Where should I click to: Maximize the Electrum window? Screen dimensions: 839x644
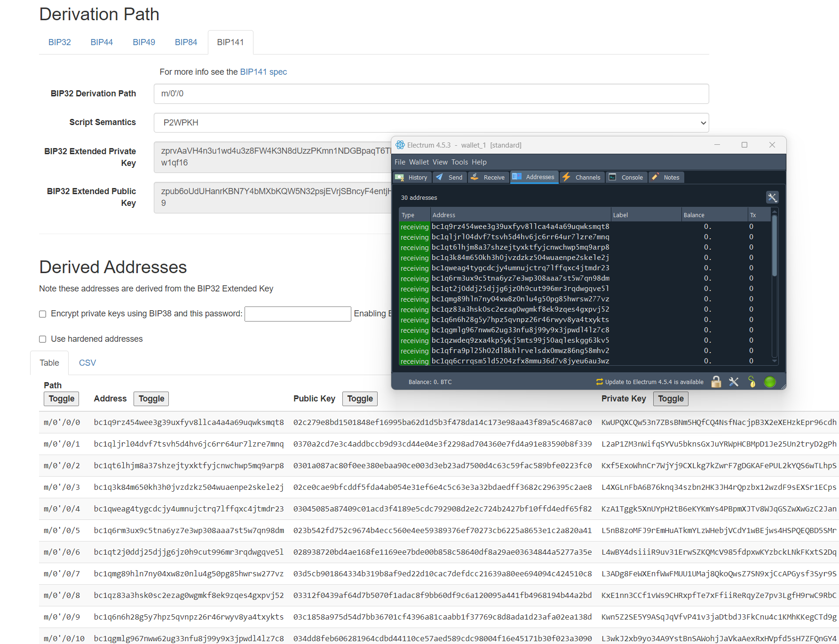pos(744,145)
